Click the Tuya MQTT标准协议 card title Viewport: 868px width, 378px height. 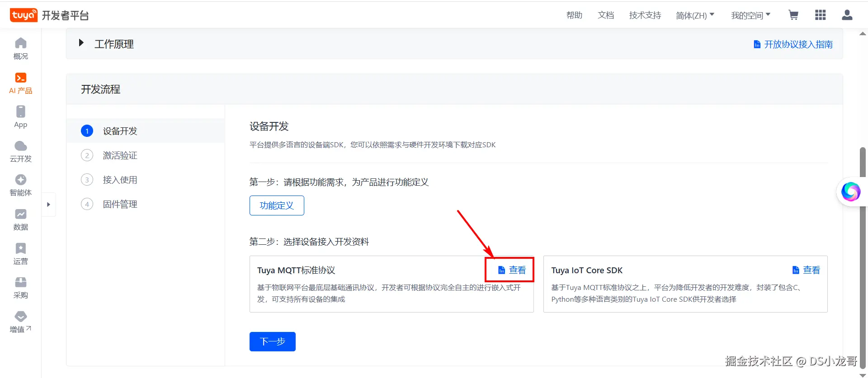click(296, 270)
